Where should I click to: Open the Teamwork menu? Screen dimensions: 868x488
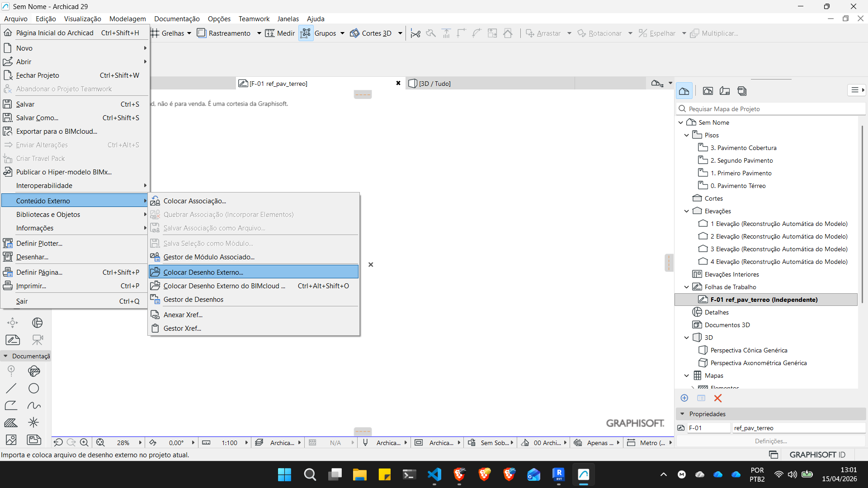point(254,19)
